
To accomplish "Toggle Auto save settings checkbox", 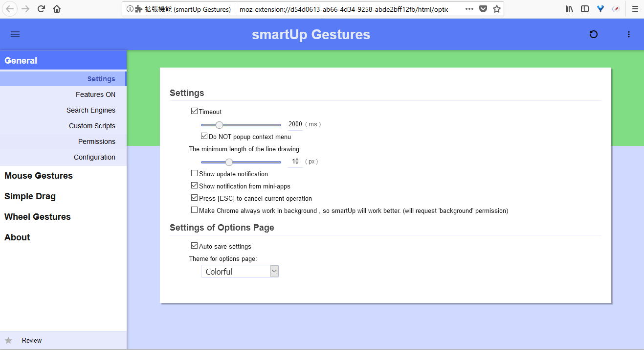I will pyautogui.click(x=194, y=246).
